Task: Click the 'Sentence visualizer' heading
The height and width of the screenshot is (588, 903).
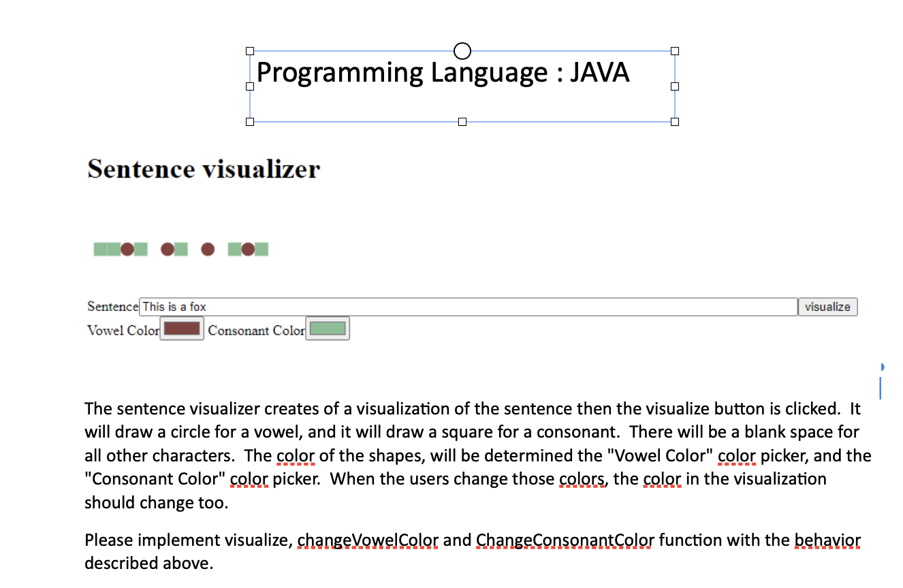Action: coord(203,169)
